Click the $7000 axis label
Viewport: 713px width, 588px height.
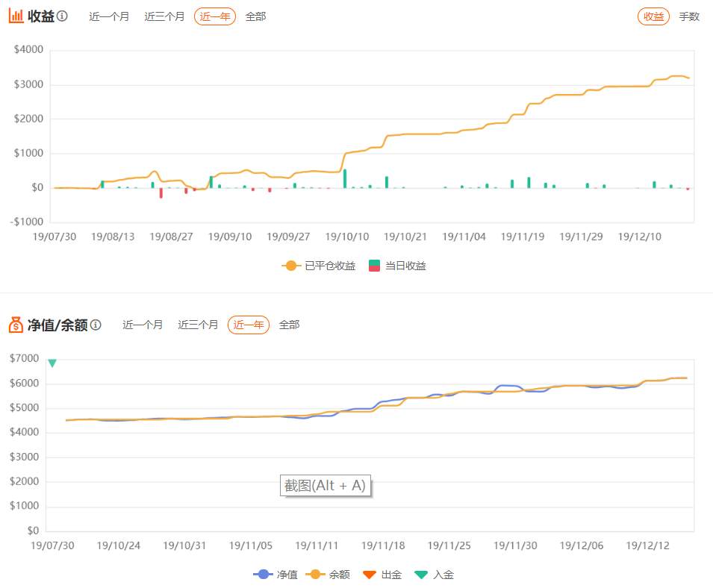click(x=24, y=358)
